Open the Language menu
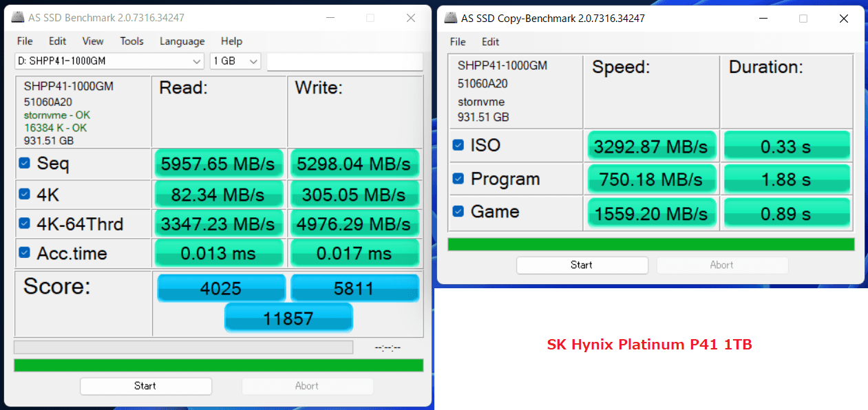The image size is (868, 410). coord(182,41)
